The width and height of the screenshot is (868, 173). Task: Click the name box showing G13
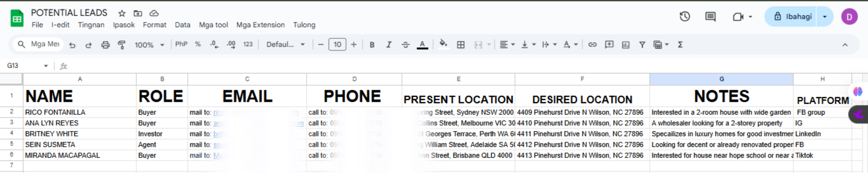(27, 66)
